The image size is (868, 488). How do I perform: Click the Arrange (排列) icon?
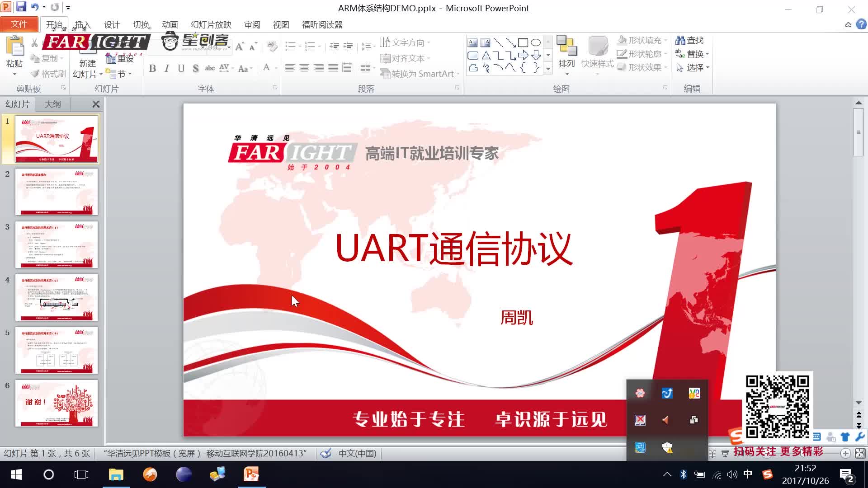coord(566,54)
